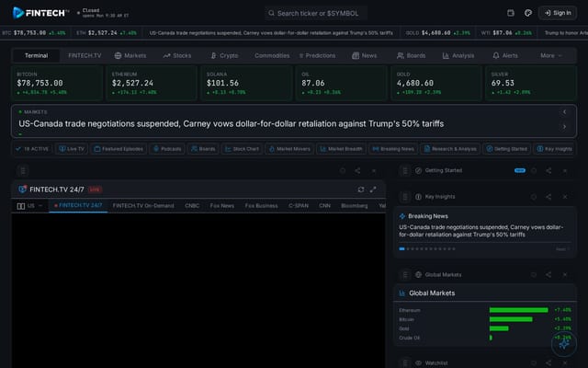Open the US region layout dropdown
This screenshot has width=588, height=368.
coord(29,206)
